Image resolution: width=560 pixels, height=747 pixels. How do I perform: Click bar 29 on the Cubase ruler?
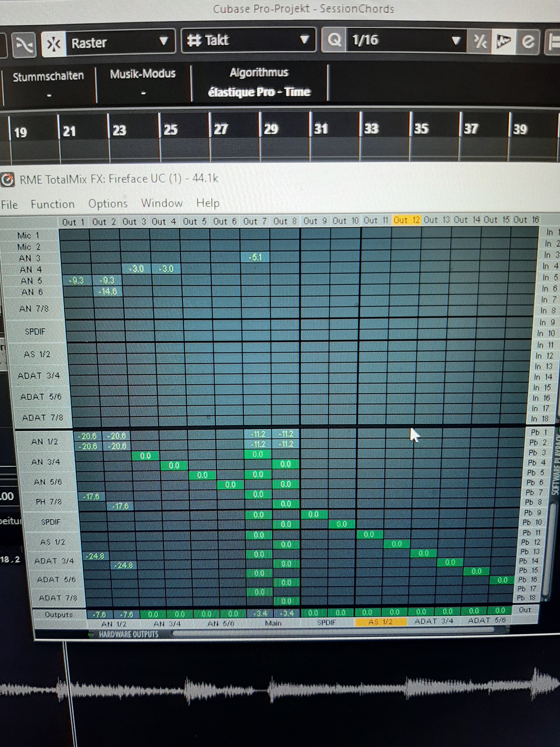coord(271,129)
